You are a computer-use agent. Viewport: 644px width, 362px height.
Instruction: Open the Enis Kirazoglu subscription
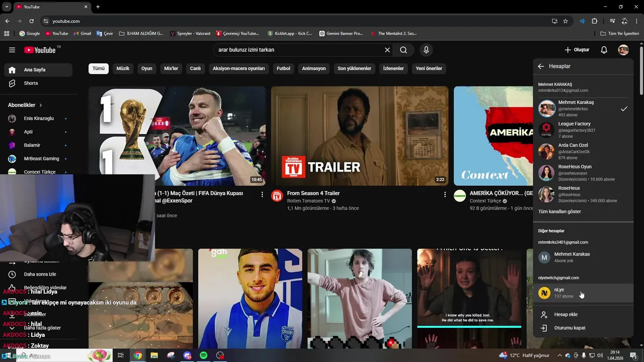[x=38, y=118]
